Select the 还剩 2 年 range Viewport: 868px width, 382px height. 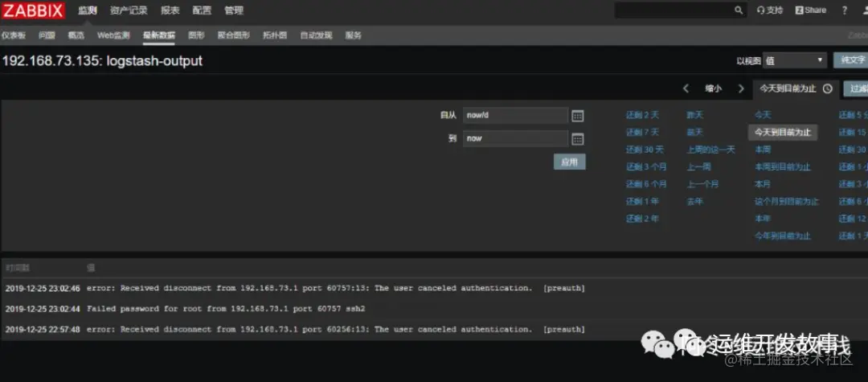pyautogui.click(x=643, y=219)
